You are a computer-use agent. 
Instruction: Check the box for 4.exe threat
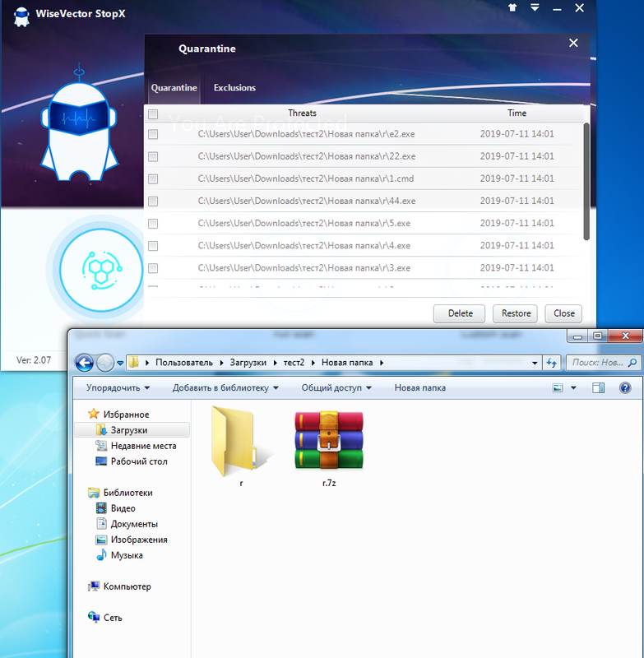click(x=153, y=245)
